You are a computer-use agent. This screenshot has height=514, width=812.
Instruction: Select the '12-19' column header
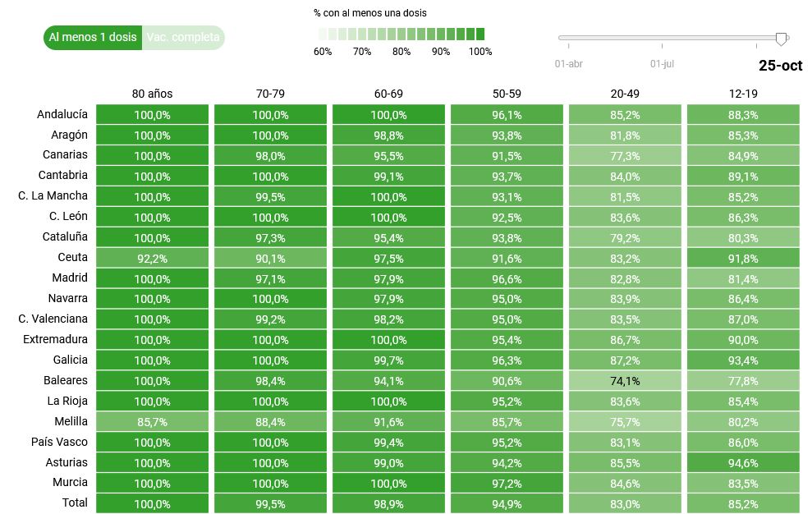pos(743,94)
